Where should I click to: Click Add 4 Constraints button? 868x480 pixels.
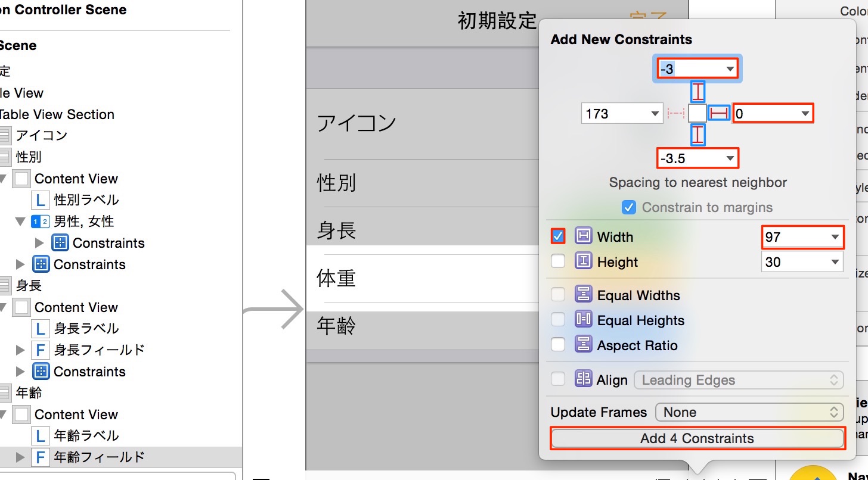tap(697, 438)
